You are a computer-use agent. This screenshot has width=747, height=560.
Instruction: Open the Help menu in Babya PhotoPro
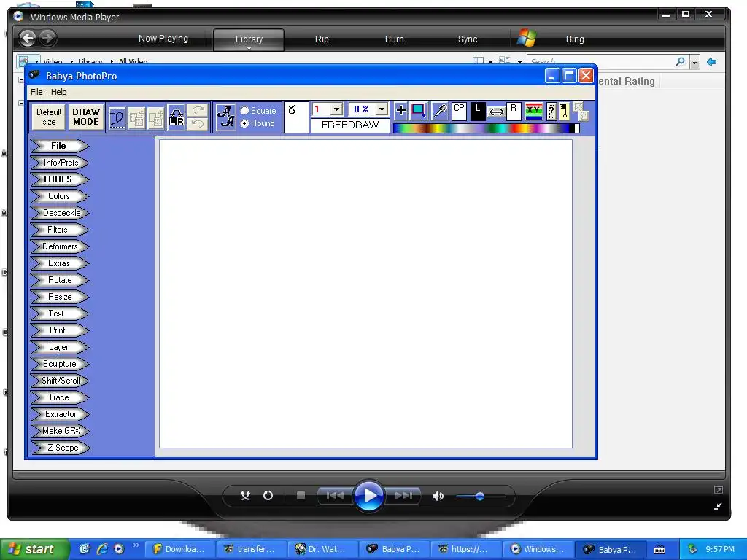[x=58, y=92]
